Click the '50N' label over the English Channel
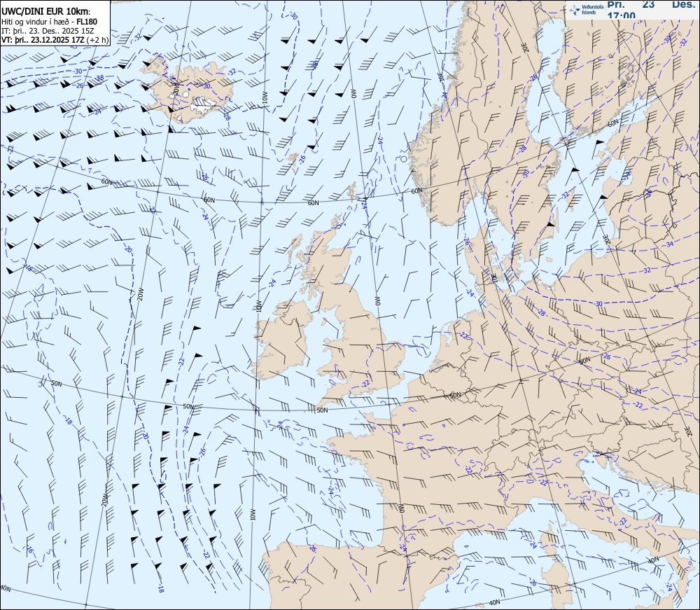 [x=322, y=410]
